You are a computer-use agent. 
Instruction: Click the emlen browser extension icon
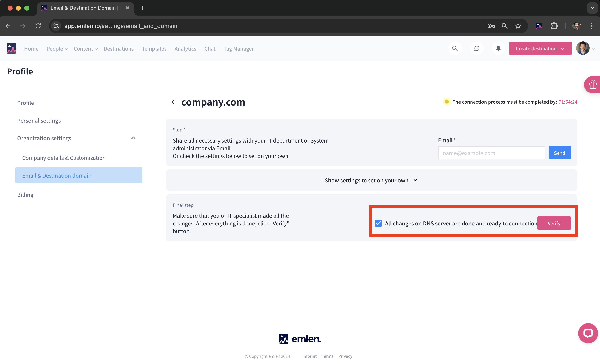pyautogui.click(x=539, y=26)
